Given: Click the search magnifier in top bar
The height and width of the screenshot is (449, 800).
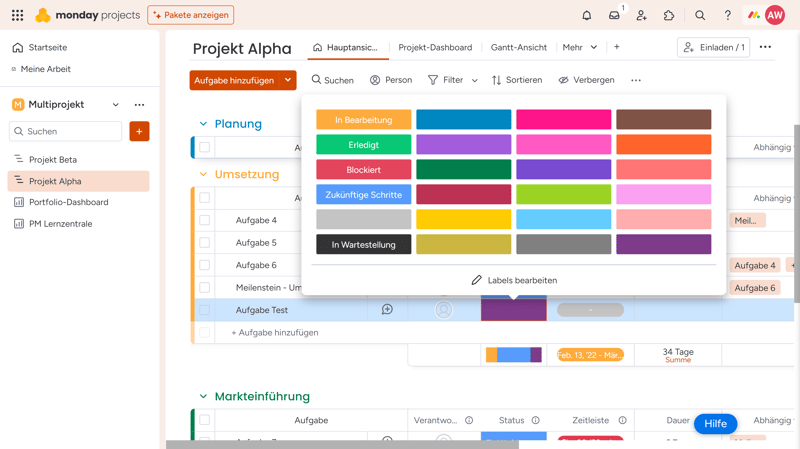Looking at the screenshot, I should click(700, 16).
